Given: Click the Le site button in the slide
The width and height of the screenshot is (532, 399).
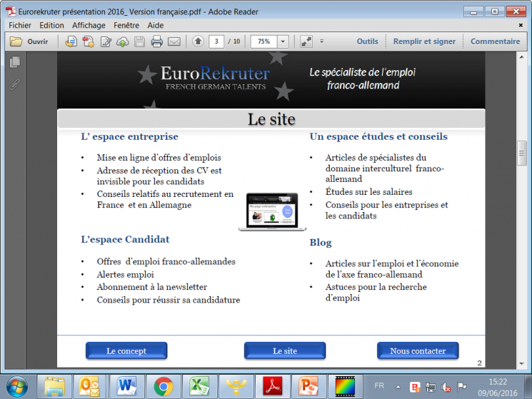Looking at the screenshot, I should (x=285, y=350).
